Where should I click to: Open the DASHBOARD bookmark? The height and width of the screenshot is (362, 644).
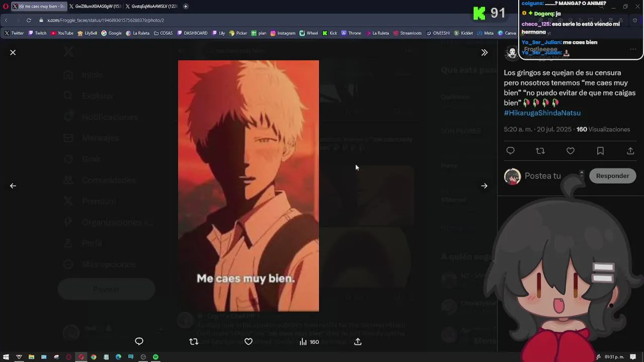point(192,33)
